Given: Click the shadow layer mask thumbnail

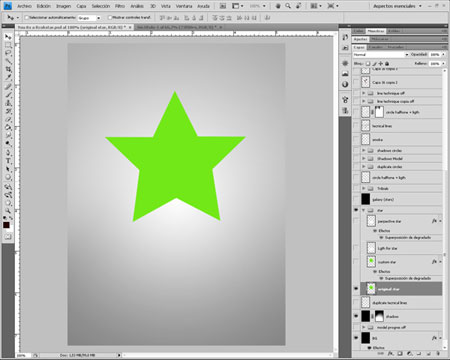Looking at the screenshot, I should coord(379,316).
